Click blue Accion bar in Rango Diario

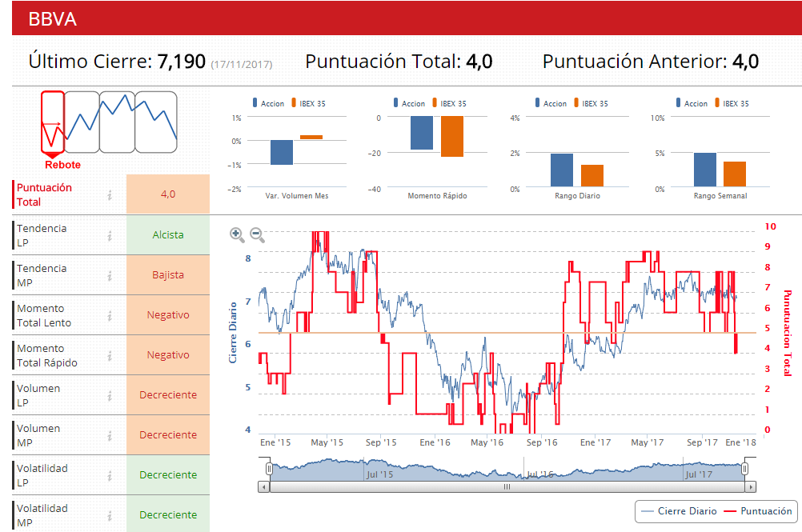(562, 170)
